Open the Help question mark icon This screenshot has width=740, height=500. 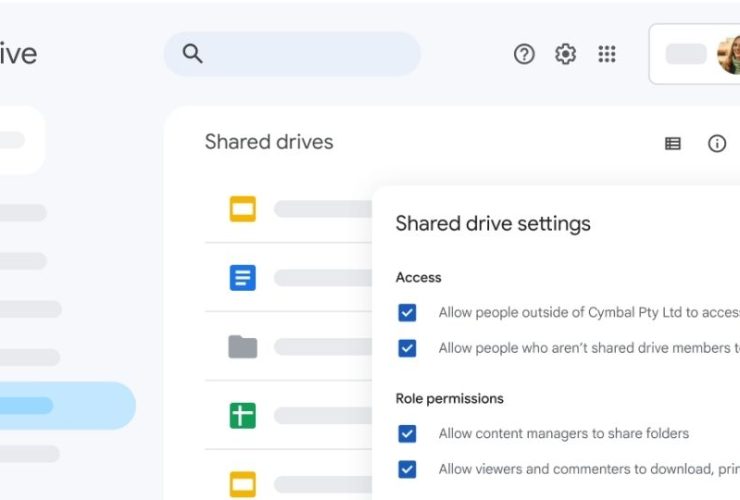coord(524,54)
